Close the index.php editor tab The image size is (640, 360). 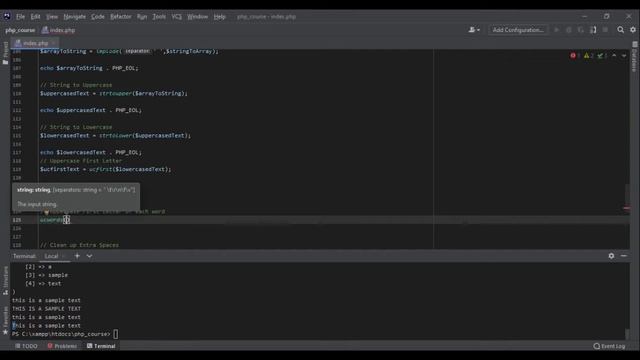(54, 43)
